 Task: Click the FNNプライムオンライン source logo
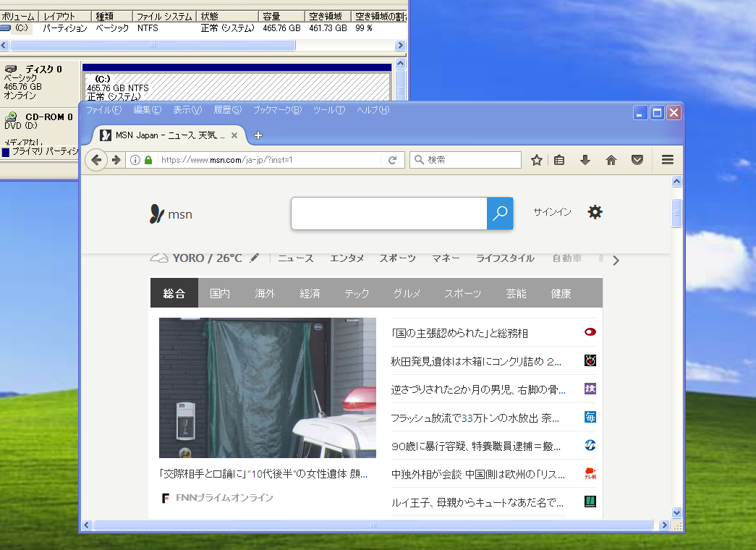(165, 498)
